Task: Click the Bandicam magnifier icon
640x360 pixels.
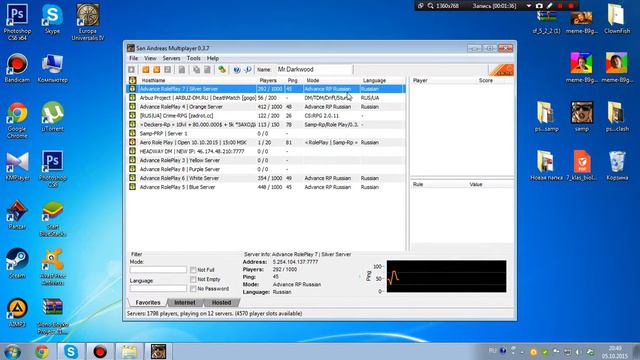Action: [x=431, y=6]
